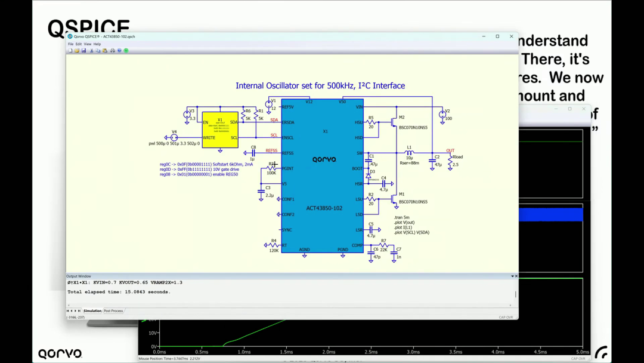Select the R7 22K resistor
The image size is (644, 363).
(x=383, y=245)
